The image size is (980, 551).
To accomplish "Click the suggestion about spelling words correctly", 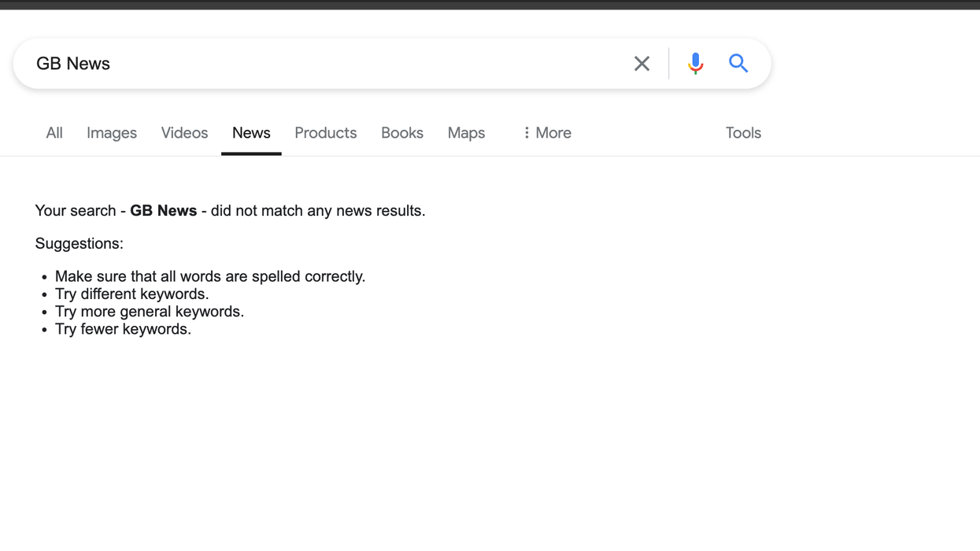I will coord(209,276).
